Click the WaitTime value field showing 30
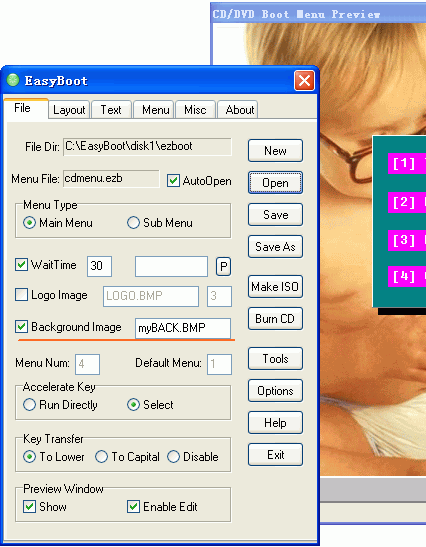426x547 pixels. (99, 267)
